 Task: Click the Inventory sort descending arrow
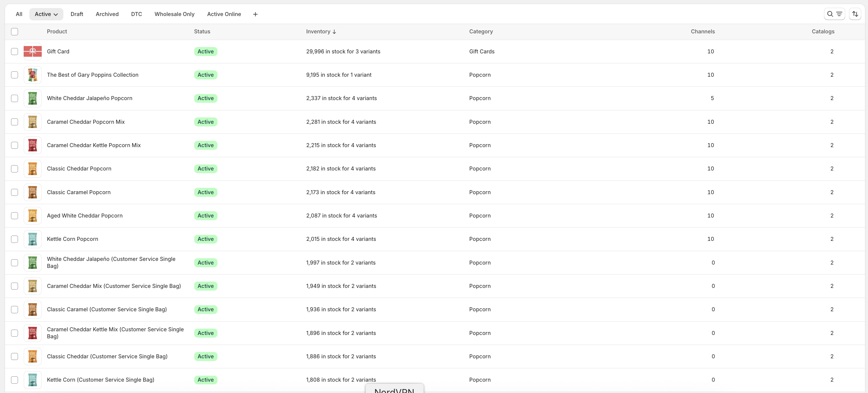coord(334,32)
